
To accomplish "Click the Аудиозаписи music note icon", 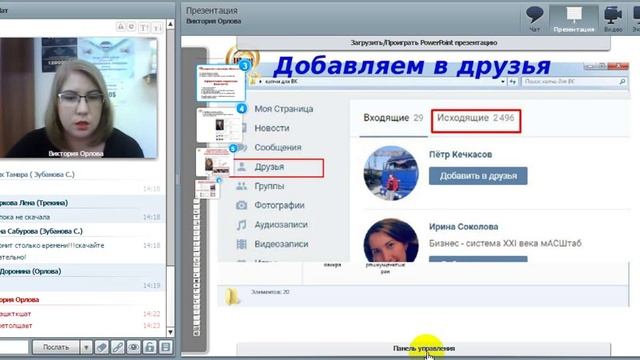I will [242, 225].
